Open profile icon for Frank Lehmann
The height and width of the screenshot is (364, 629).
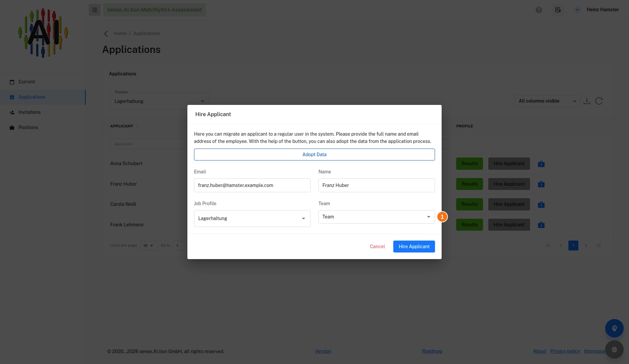[541, 225]
